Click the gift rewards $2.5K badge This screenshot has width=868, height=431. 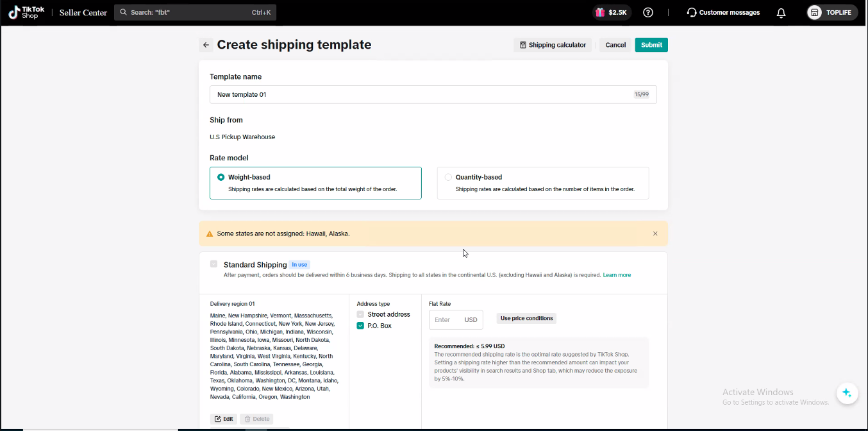[612, 12]
